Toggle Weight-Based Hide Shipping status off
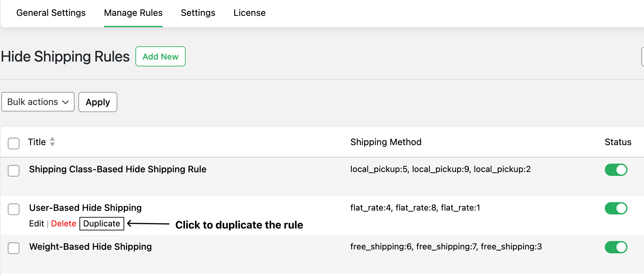The image size is (644, 276). (x=616, y=247)
